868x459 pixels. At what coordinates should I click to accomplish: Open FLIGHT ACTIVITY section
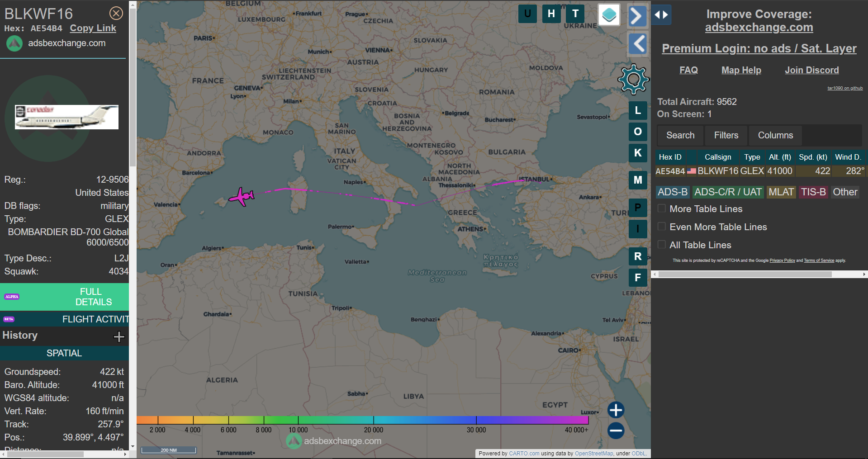pyautogui.click(x=64, y=319)
